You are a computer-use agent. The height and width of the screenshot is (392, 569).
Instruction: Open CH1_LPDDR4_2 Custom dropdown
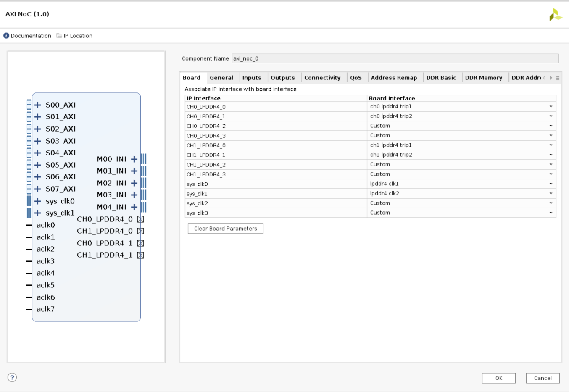click(x=551, y=165)
